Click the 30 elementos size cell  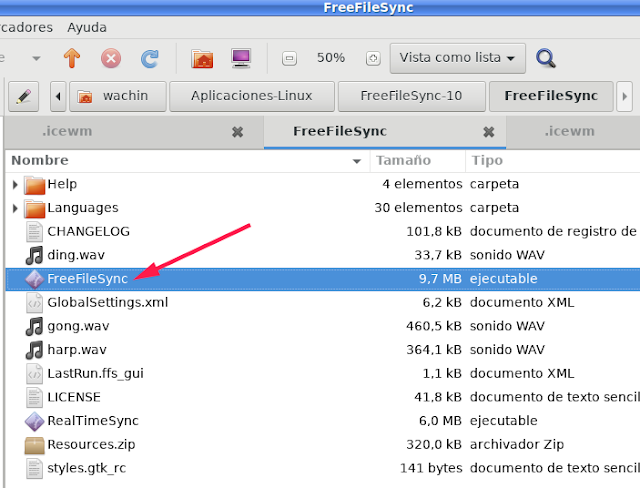coord(418,208)
